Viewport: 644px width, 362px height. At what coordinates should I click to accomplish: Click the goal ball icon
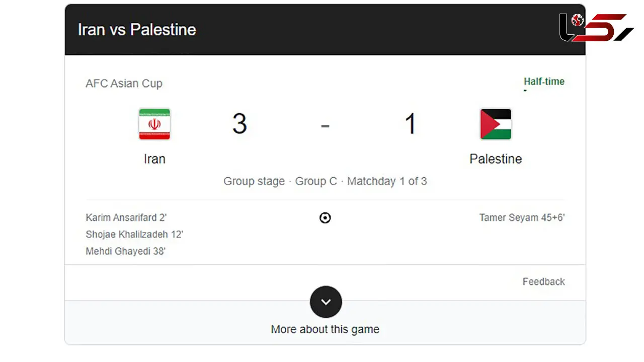click(326, 218)
